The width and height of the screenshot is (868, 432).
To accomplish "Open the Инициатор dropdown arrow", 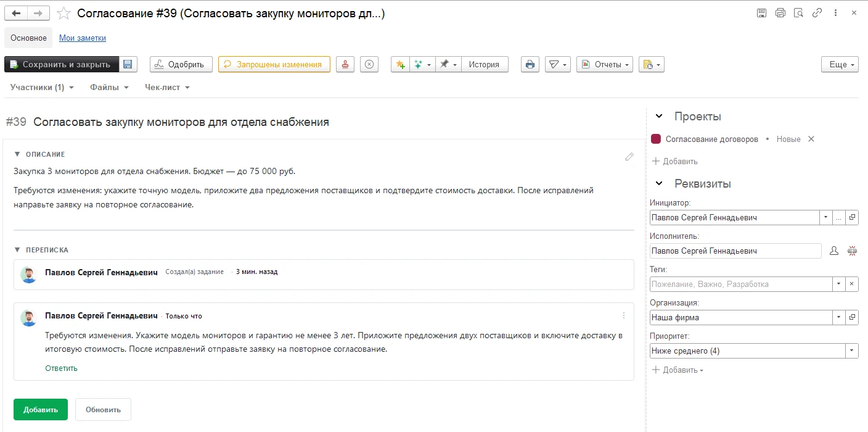I will [826, 217].
